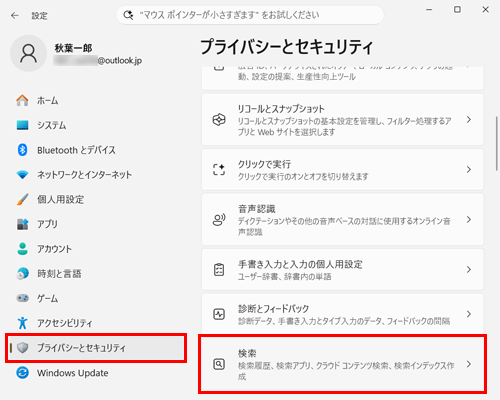The image size is (500, 400).
Task: Click the 設定 window title text
Action: pyautogui.click(x=39, y=16)
